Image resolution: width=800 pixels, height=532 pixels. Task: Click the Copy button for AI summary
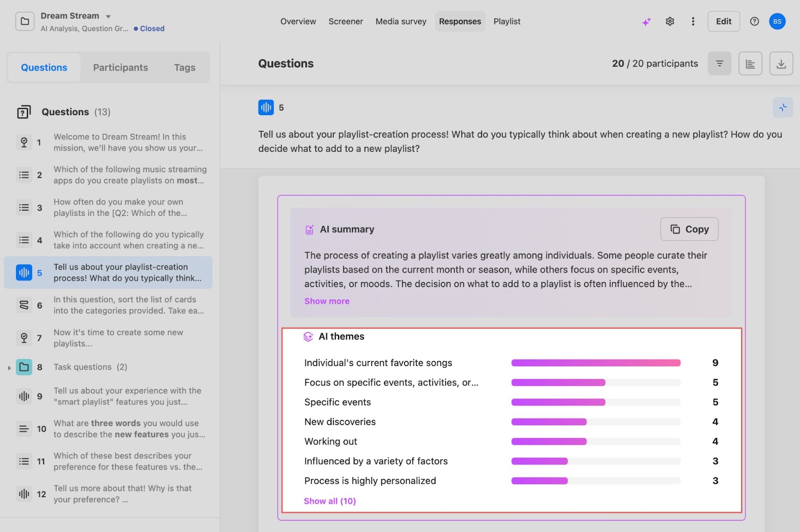pyautogui.click(x=689, y=229)
